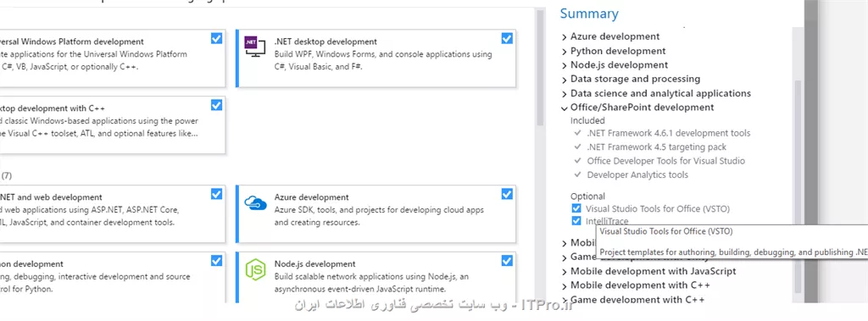The image size is (868, 321).
Task: Click .NET Framework 4.5 targeting pack item
Action: pyautogui.click(x=657, y=147)
